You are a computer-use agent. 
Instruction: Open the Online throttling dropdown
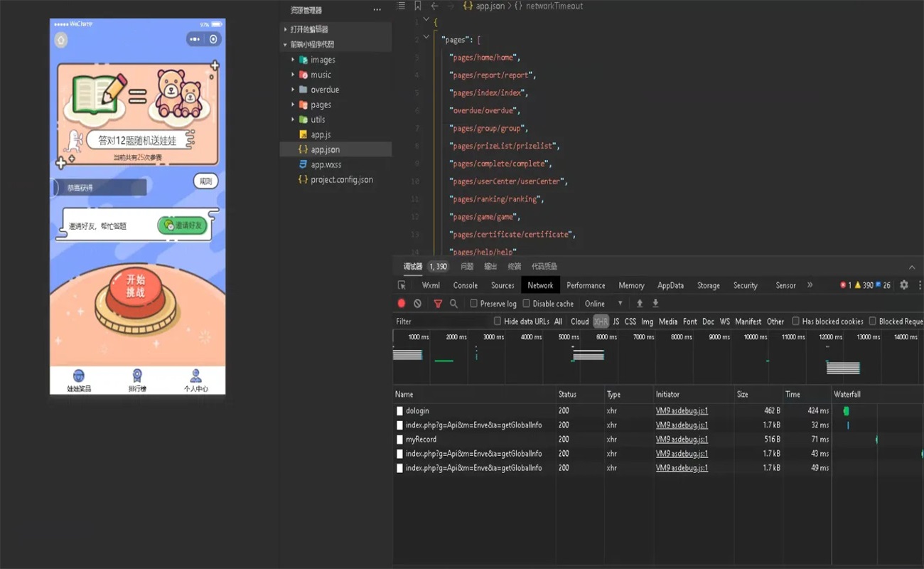point(603,304)
